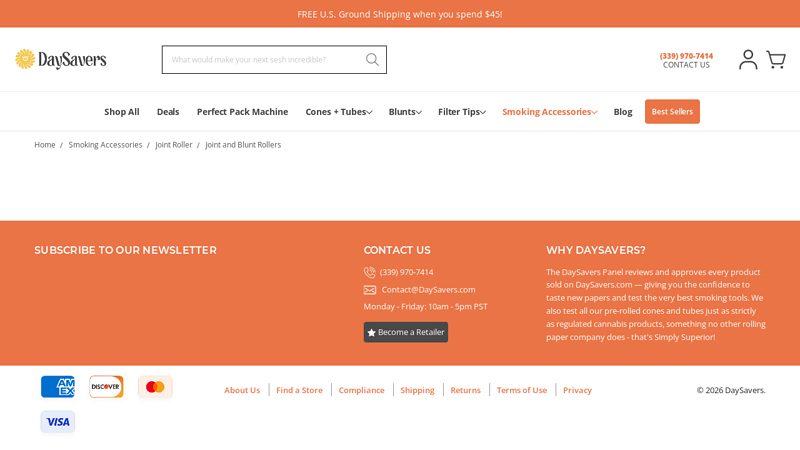Image resolution: width=800 pixels, height=450 pixels.
Task: Click the Visa card icon
Action: pos(58,422)
